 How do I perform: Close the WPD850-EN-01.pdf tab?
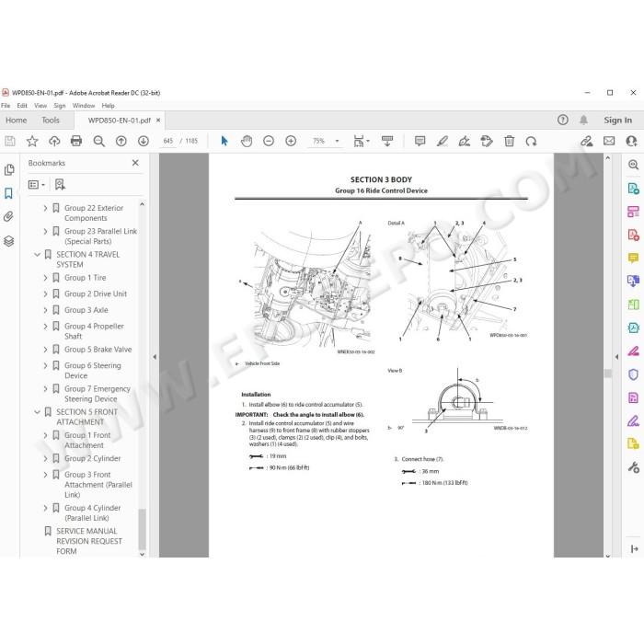click(x=158, y=121)
